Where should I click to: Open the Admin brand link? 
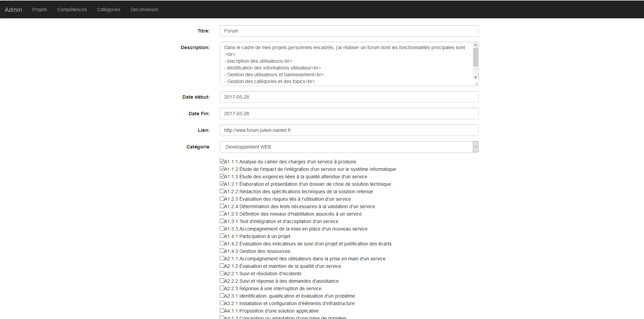pos(13,9)
